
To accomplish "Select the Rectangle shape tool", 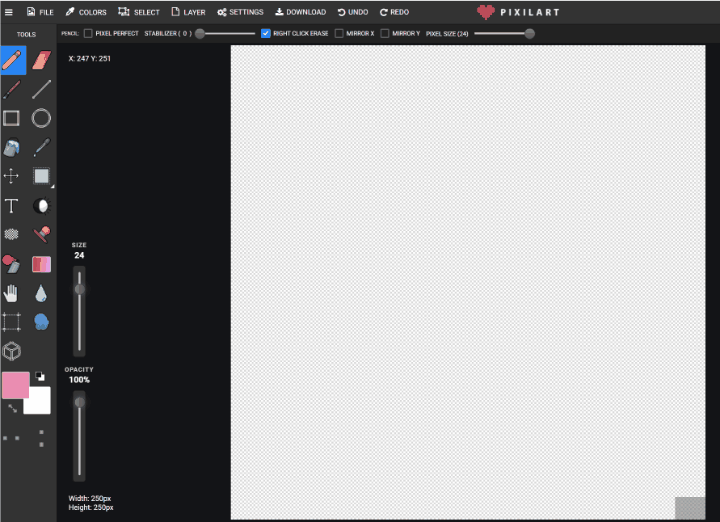I will pyautogui.click(x=11, y=118).
